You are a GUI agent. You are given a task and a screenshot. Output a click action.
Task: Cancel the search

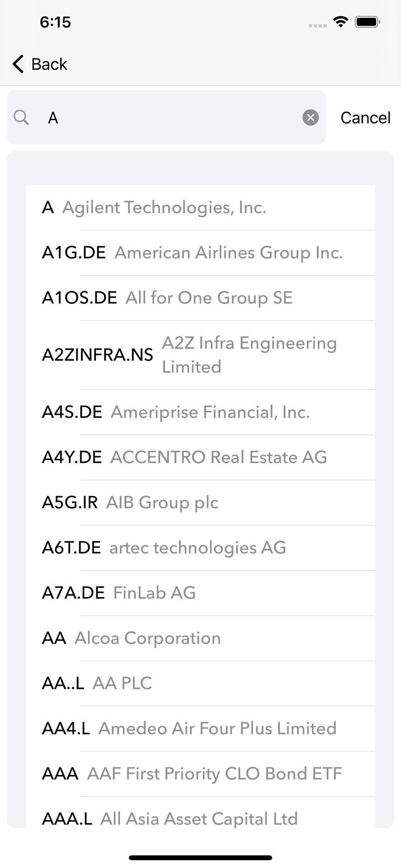(365, 118)
